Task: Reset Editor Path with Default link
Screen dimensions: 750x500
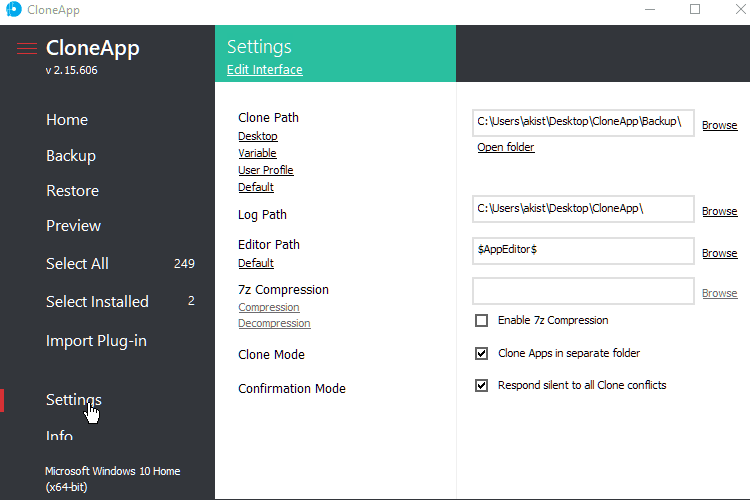Action: click(x=256, y=263)
